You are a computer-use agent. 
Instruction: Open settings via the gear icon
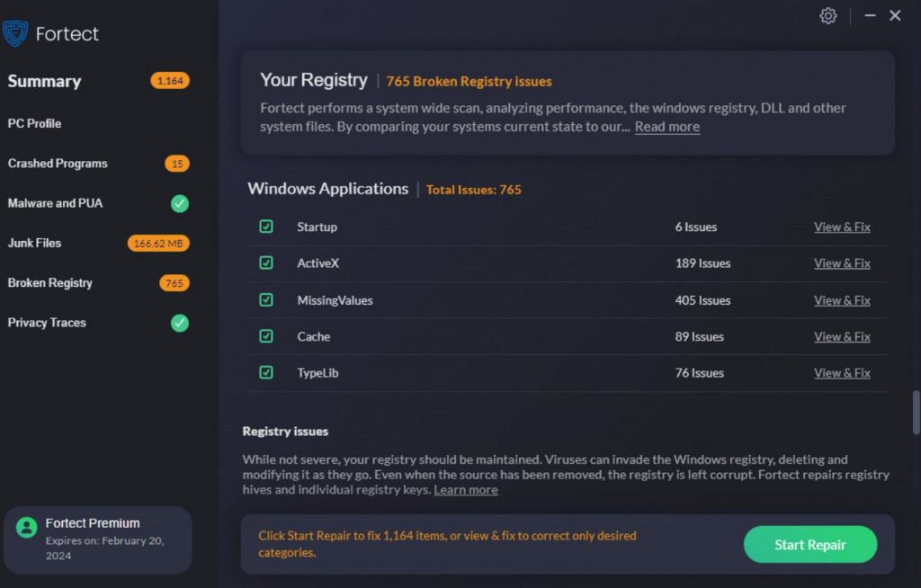[x=828, y=16]
